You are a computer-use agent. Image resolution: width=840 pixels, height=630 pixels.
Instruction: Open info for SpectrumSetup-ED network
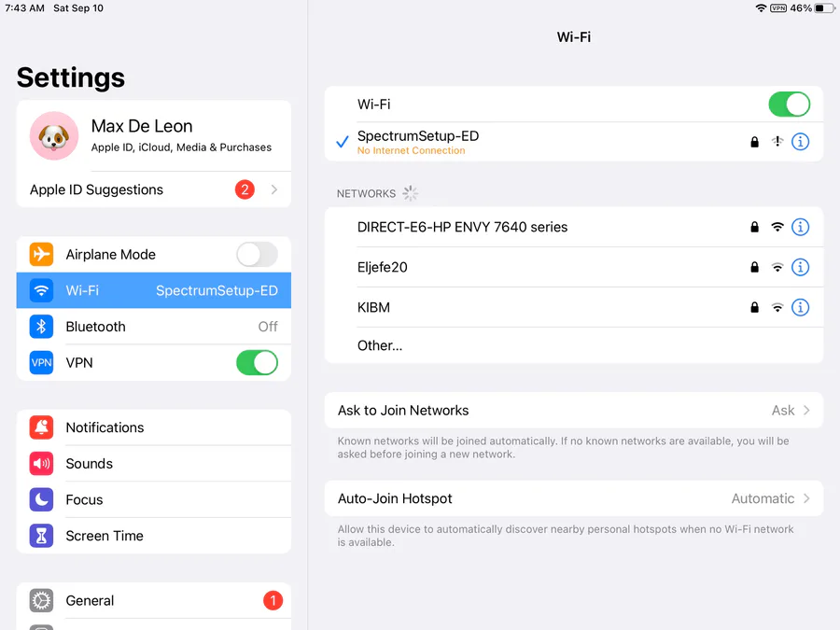click(800, 142)
